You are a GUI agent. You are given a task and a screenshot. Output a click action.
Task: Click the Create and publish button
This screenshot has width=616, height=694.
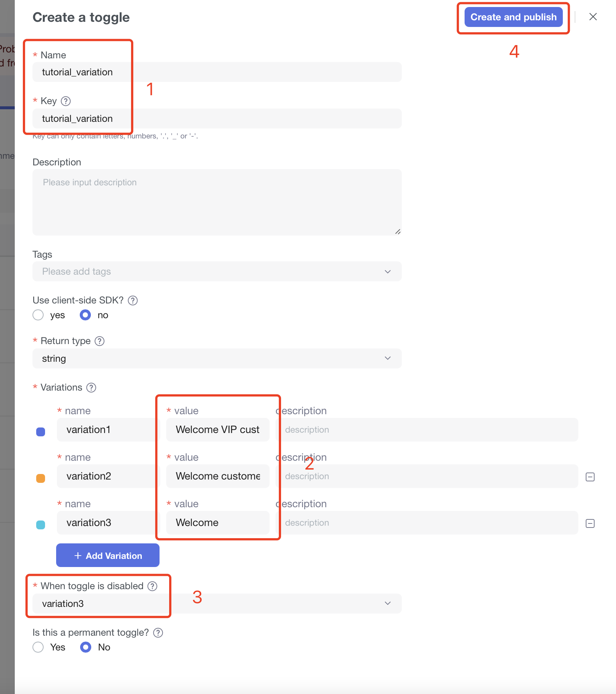[513, 17]
